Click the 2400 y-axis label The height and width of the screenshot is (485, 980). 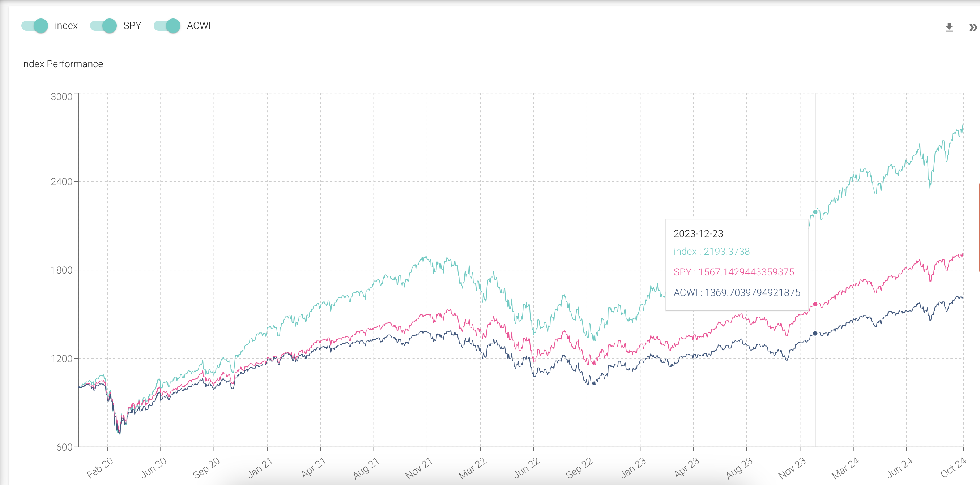coord(61,182)
